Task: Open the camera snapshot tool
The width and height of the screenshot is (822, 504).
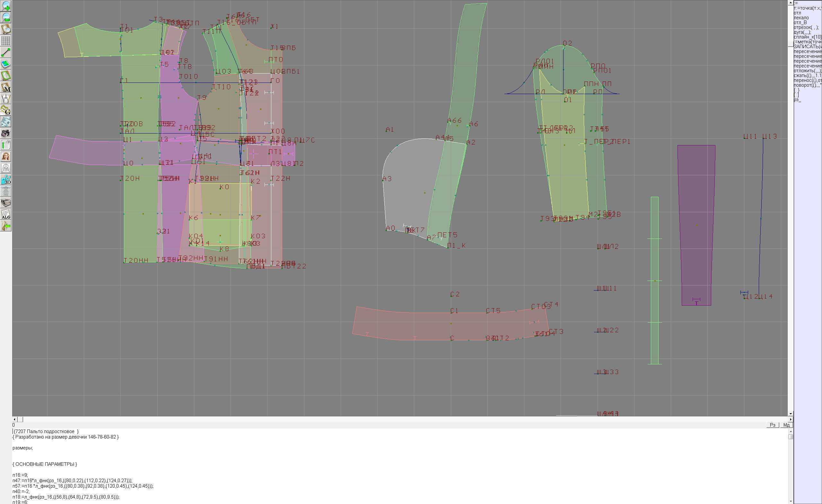Action: point(6,134)
